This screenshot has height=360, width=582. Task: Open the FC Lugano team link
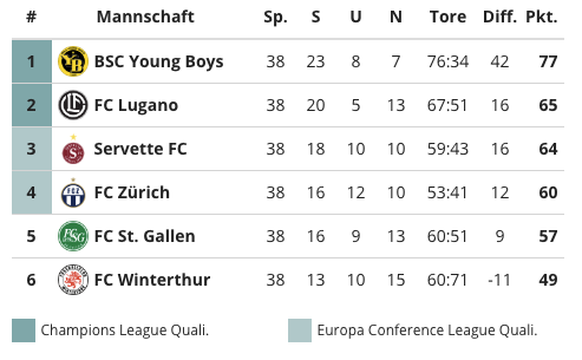point(136,105)
